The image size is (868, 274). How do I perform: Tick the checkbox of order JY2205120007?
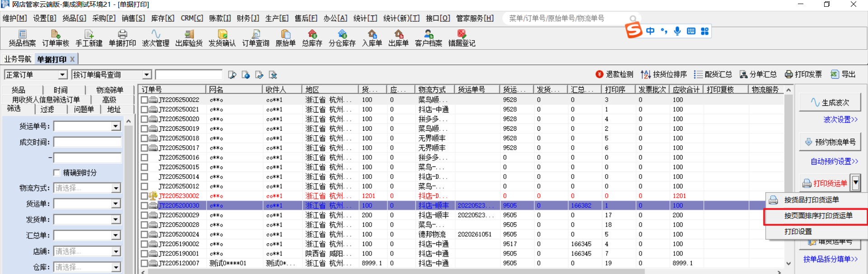(x=144, y=263)
